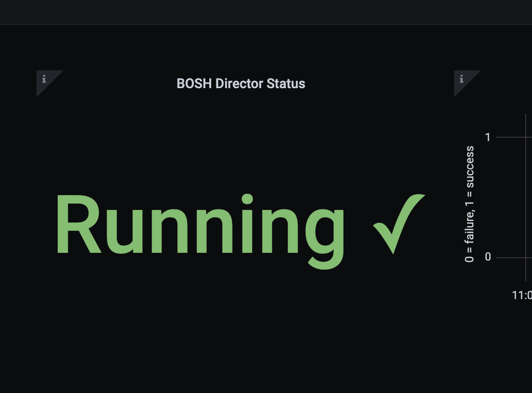Click the y-axis tick label 0

488,257
